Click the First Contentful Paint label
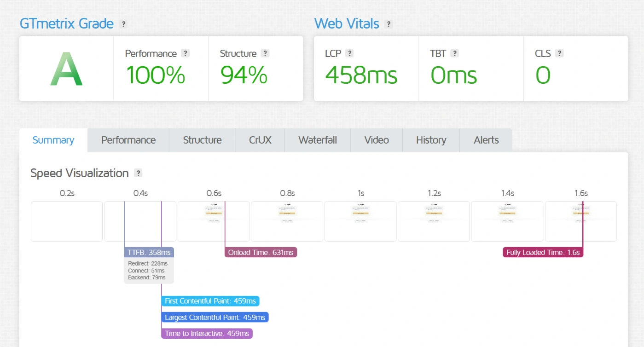644x347 pixels. pos(210,301)
